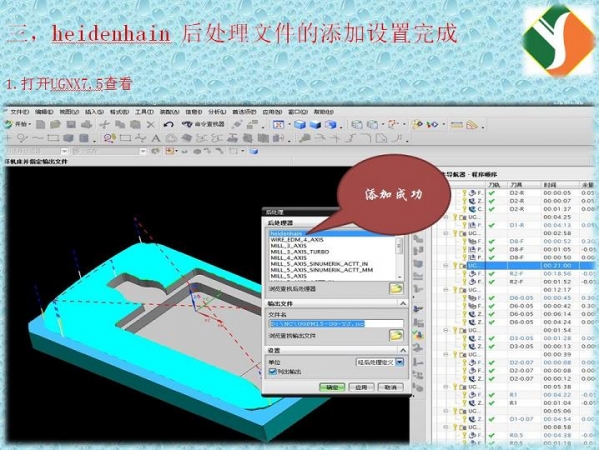599x450 pixels.
Task: Select the second blue shaded cube icon
Action: point(316,125)
